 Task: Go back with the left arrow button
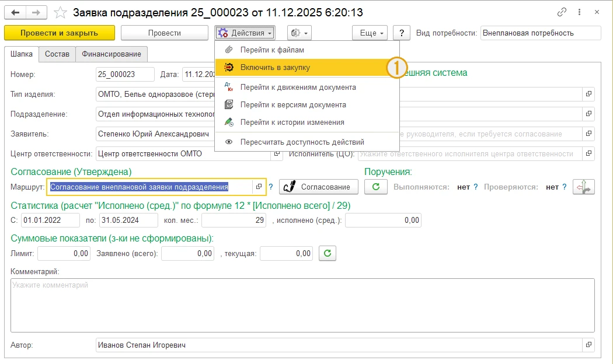tap(15, 12)
